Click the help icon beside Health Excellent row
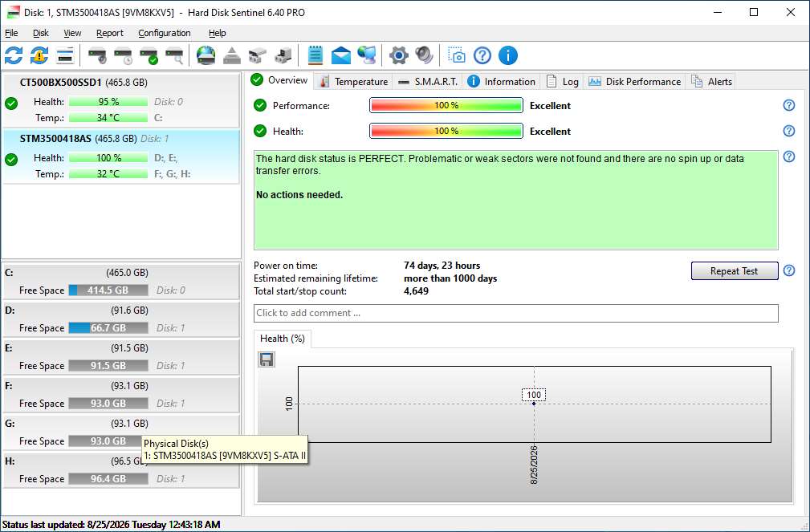This screenshot has height=532, width=810. pos(789,131)
